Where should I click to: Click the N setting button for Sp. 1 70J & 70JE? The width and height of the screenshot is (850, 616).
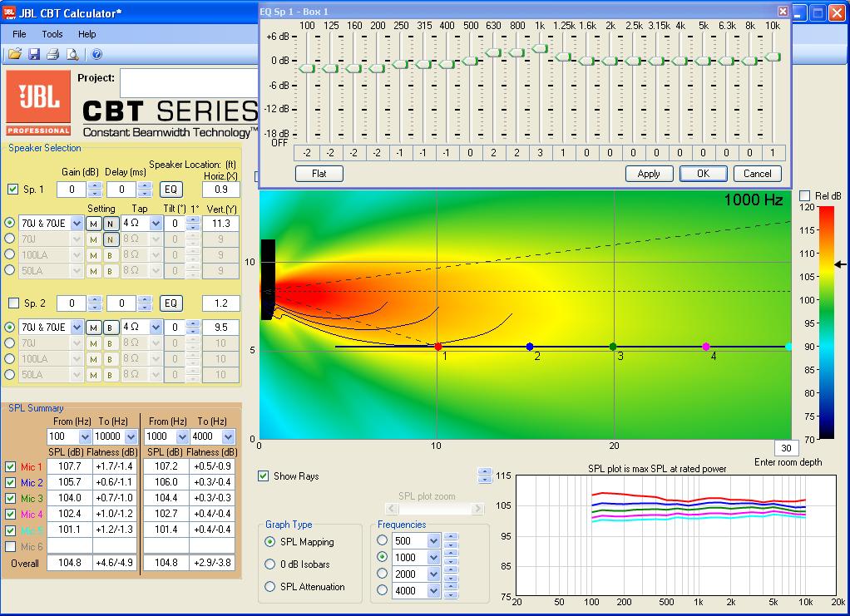click(x=111, y=224)
